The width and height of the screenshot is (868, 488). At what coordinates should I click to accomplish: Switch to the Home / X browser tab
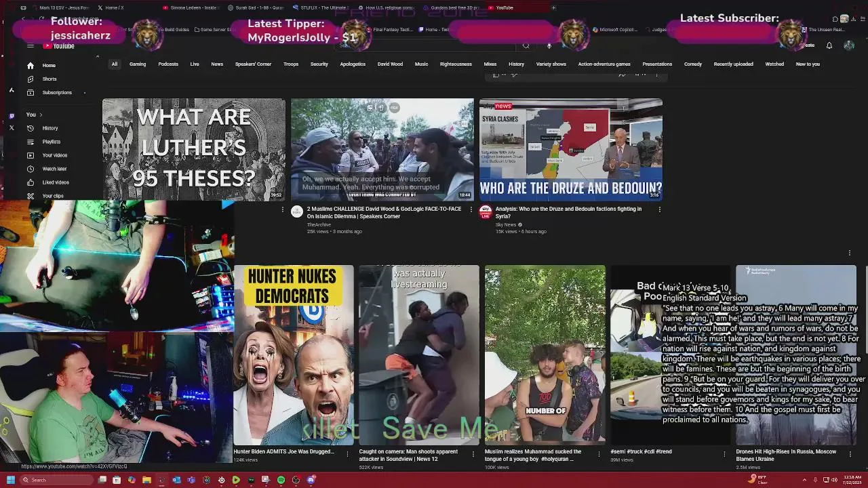114,7
